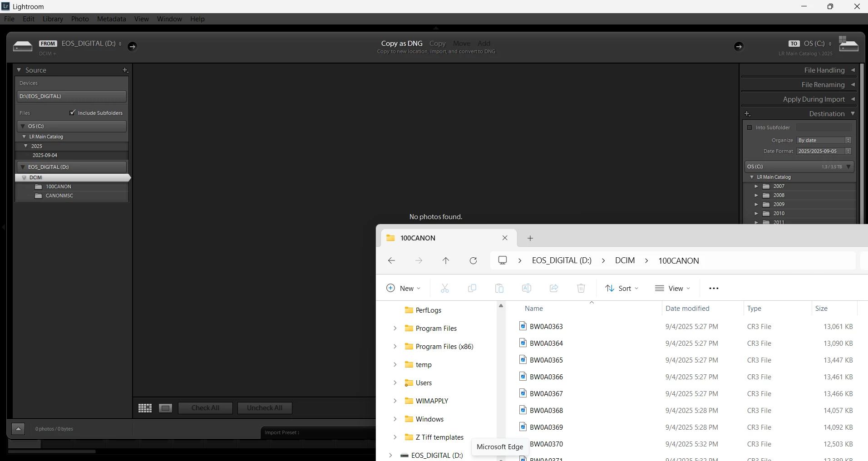868x461 pixels.
Task: Sort files by the Date modified column
Action: pos(687,309)
